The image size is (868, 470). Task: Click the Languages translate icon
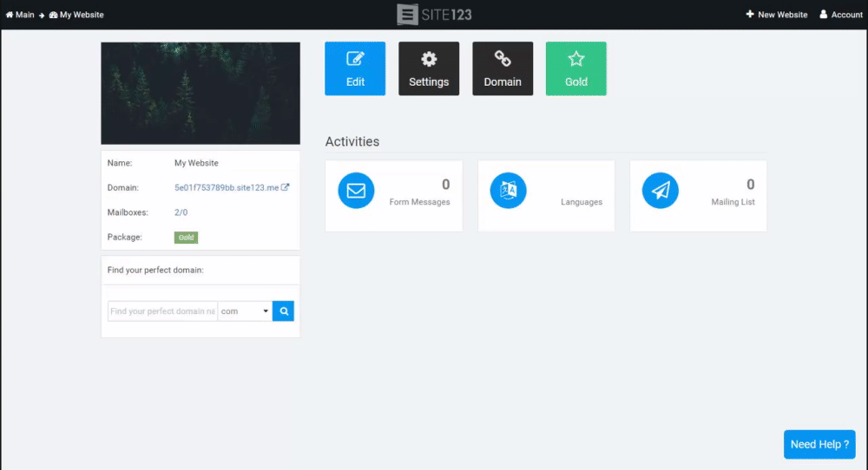point(508,190)
